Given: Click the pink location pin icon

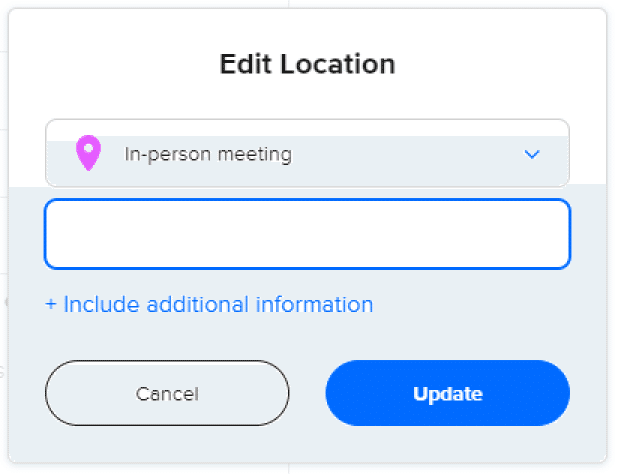Looking at the screenshot, I should [89, 154].
